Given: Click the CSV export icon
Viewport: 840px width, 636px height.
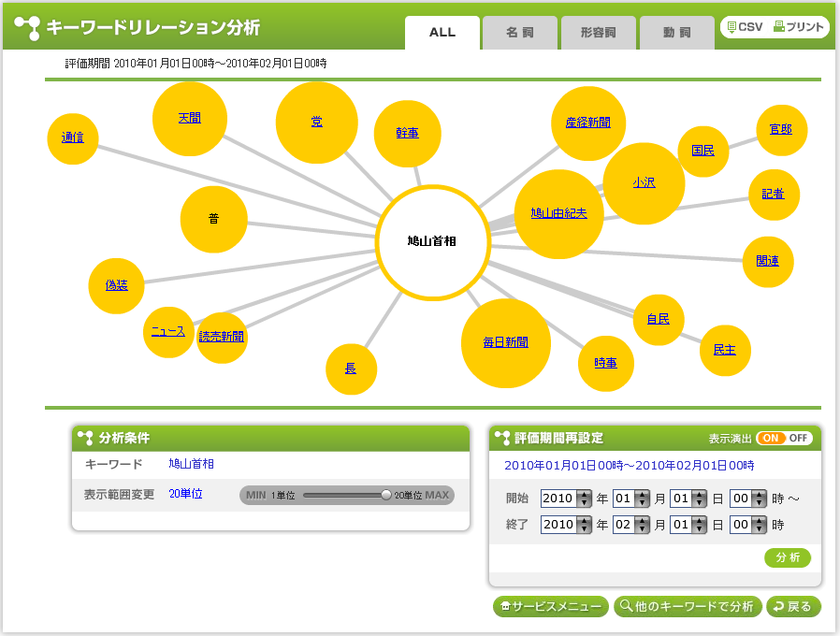Looking at the screenshot, I should coord(745,28).
